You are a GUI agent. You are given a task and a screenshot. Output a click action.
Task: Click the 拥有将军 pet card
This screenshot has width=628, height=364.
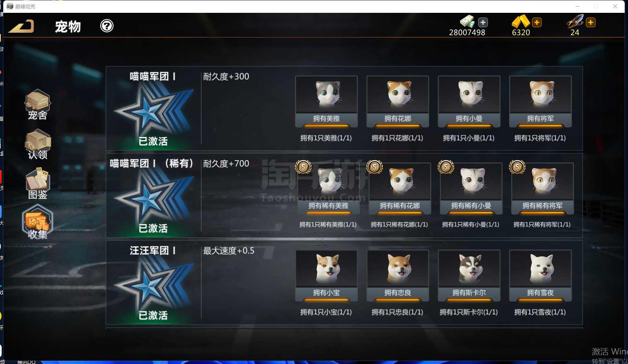click(540, 101)
